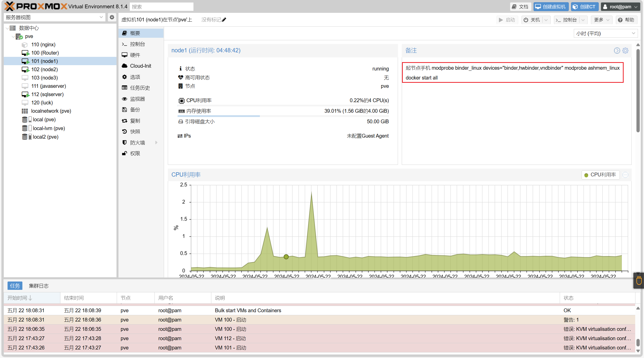The image size is (644, 358).
Task: Collapse the pve node expander
Action: click(13, 36)
